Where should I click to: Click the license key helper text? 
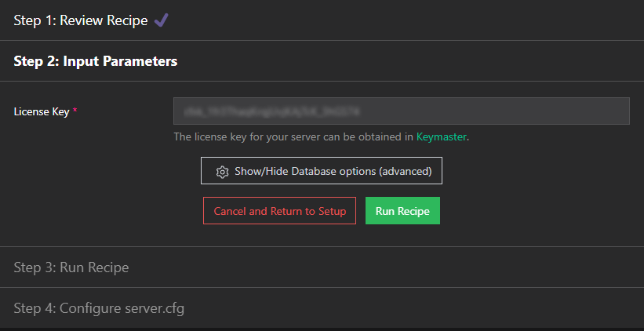[293, 136]
